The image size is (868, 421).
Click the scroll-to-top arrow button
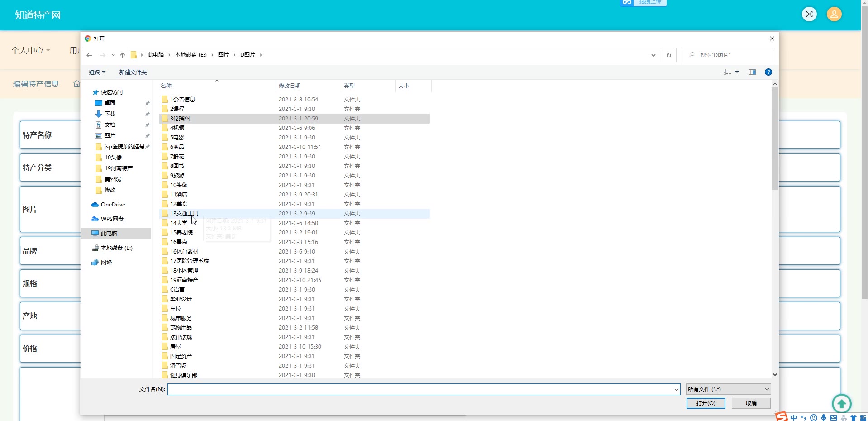click(x=841, y=403)
